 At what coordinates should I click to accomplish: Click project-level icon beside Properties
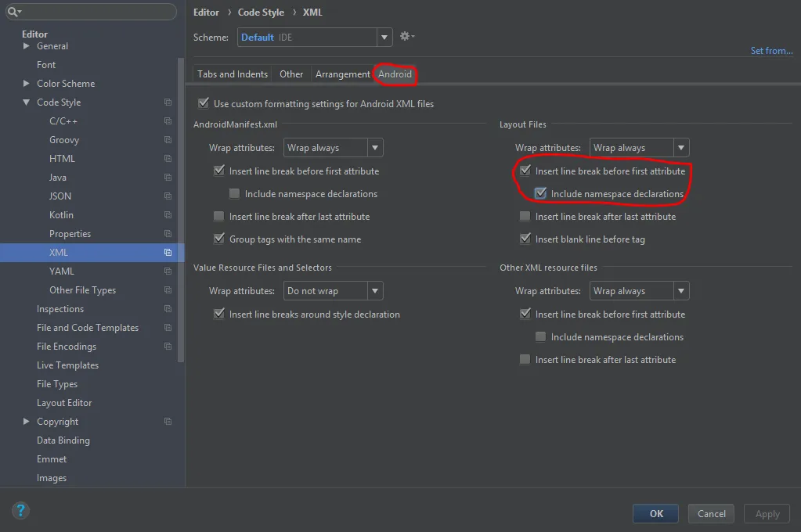168,233
